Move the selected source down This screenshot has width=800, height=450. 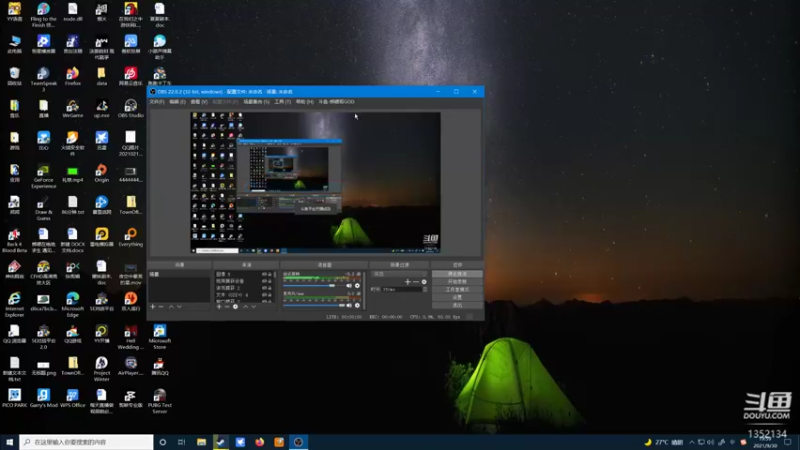(254, 307)
